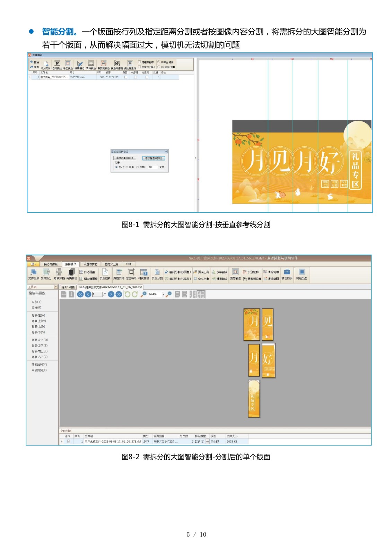This screenshot has height=555, width=392.
Task: Select RGB色 背景 radio button
Action: coord(159,62)
